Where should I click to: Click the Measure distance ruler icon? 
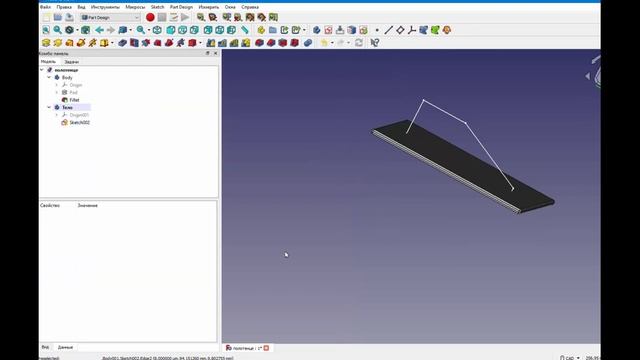(x=244, y=30)
